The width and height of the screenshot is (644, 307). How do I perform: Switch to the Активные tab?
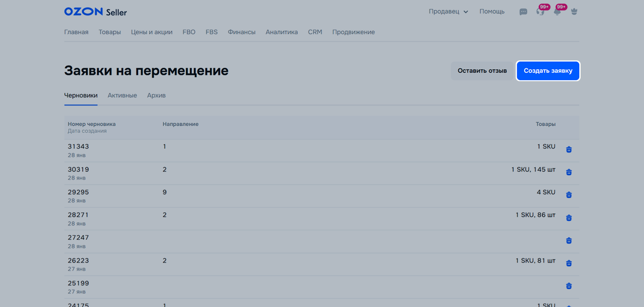coord(122,95)
